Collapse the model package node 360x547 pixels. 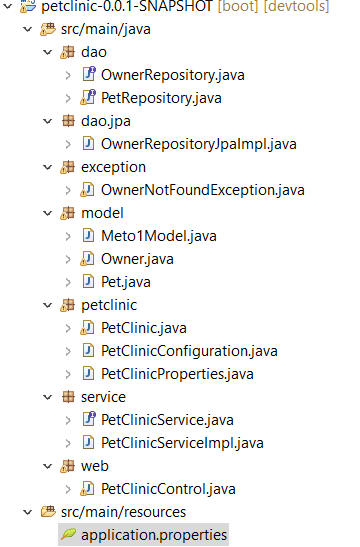point(47,213)
